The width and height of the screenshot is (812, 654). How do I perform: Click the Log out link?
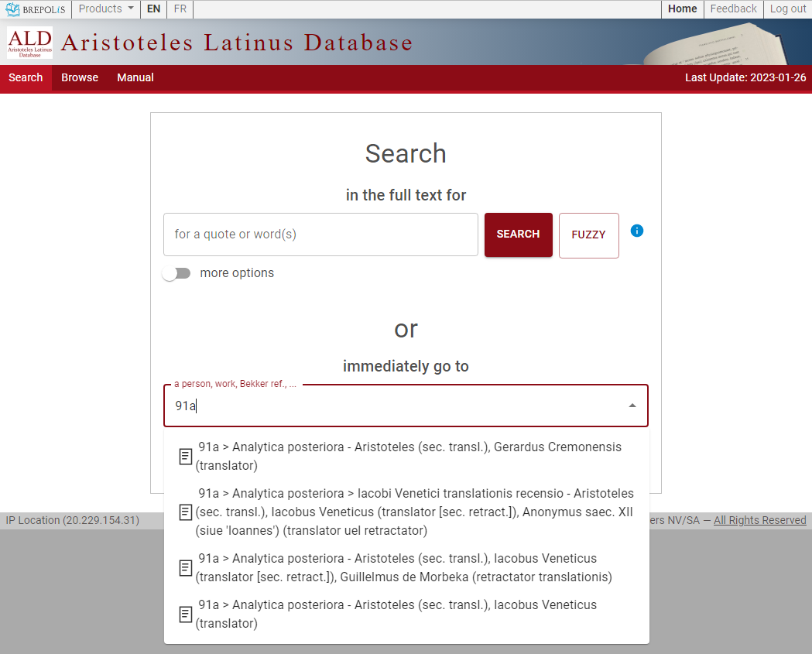pyautogui.click(x=788, y=9)
